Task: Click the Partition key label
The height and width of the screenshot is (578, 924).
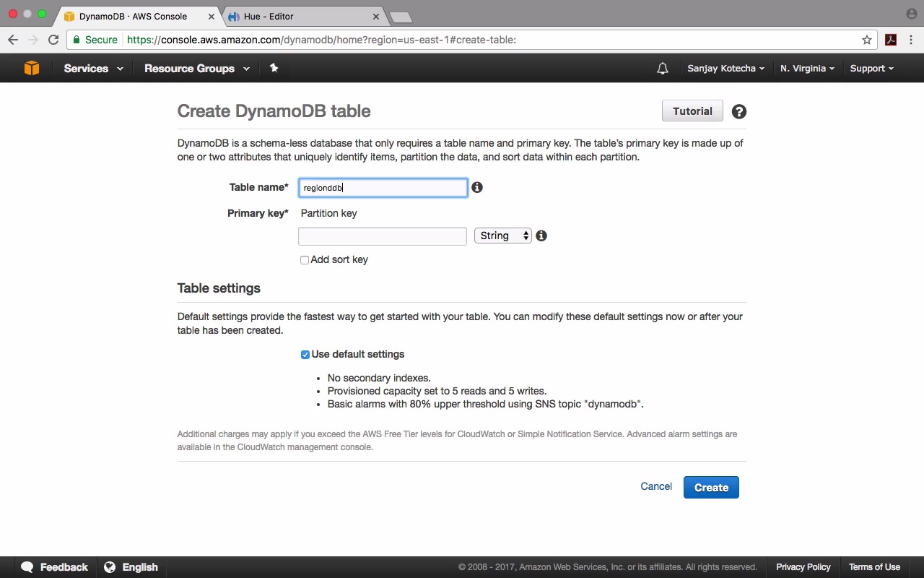Action: (328, 213)
